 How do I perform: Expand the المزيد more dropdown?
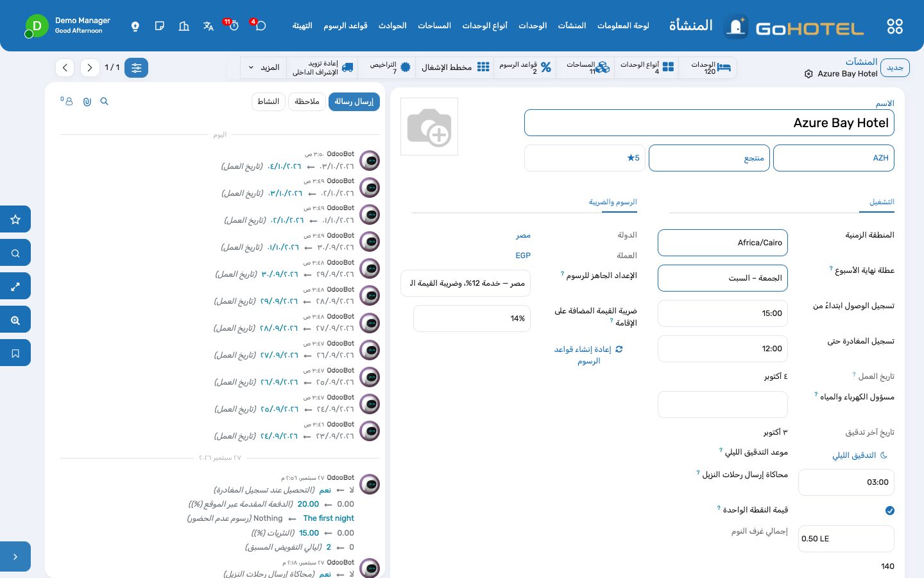pyautogui.click(x=264, y=67)
